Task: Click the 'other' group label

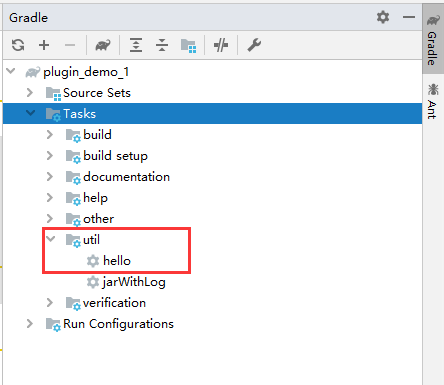Action: 98,219
